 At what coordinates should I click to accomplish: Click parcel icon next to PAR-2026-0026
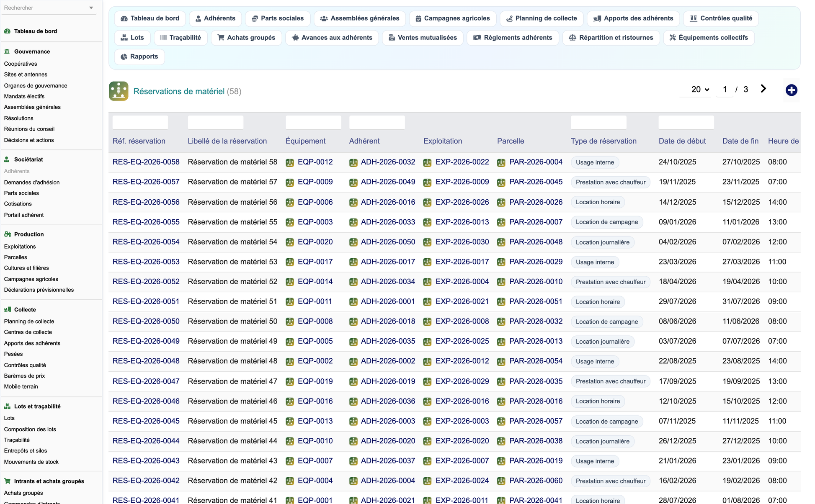click(501, 203)
